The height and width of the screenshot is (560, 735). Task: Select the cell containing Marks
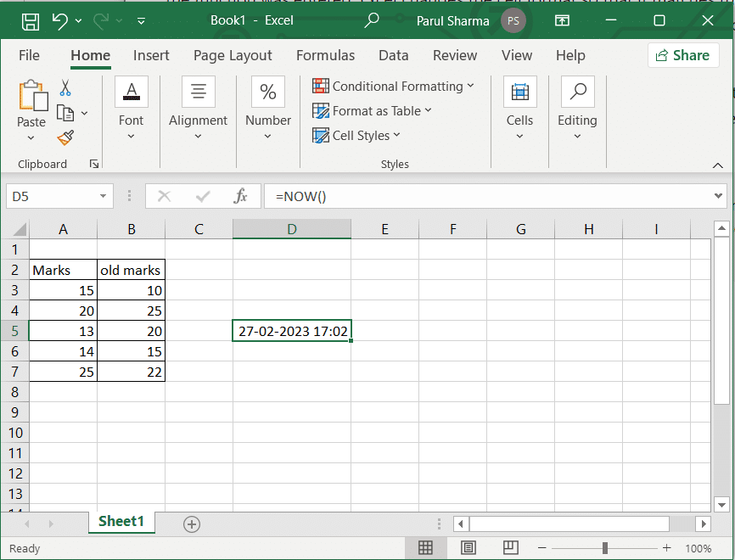63,270
